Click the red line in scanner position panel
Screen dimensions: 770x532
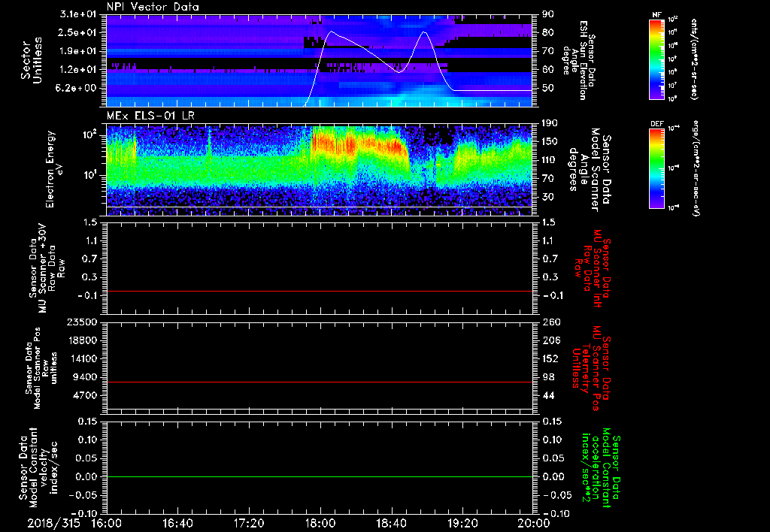319,382
